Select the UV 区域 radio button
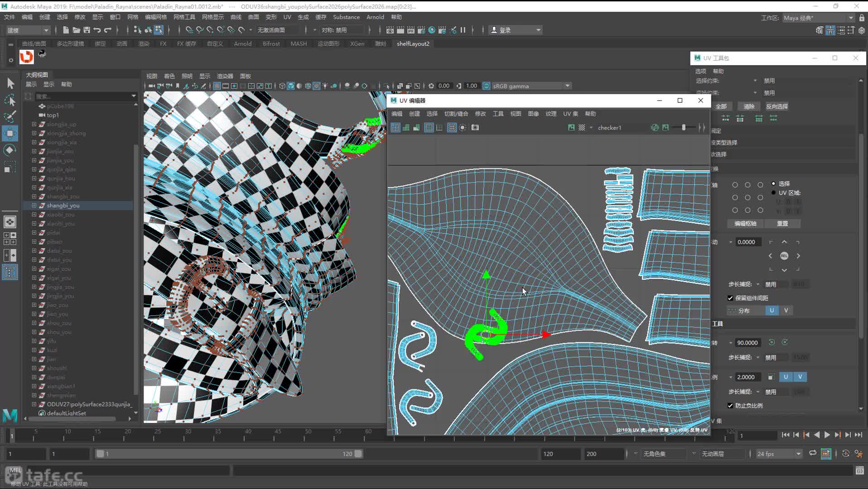This screenshot has width=868, height=489. pos(773,192)
